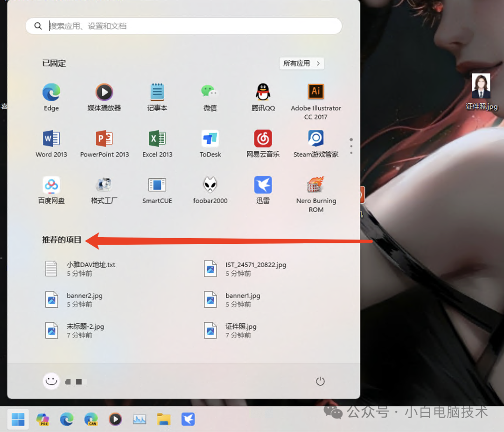Image resolution: width=504 pixels, height=432 pixels.
Task: Click the user account avatar
Action: [x=51, y=381]
